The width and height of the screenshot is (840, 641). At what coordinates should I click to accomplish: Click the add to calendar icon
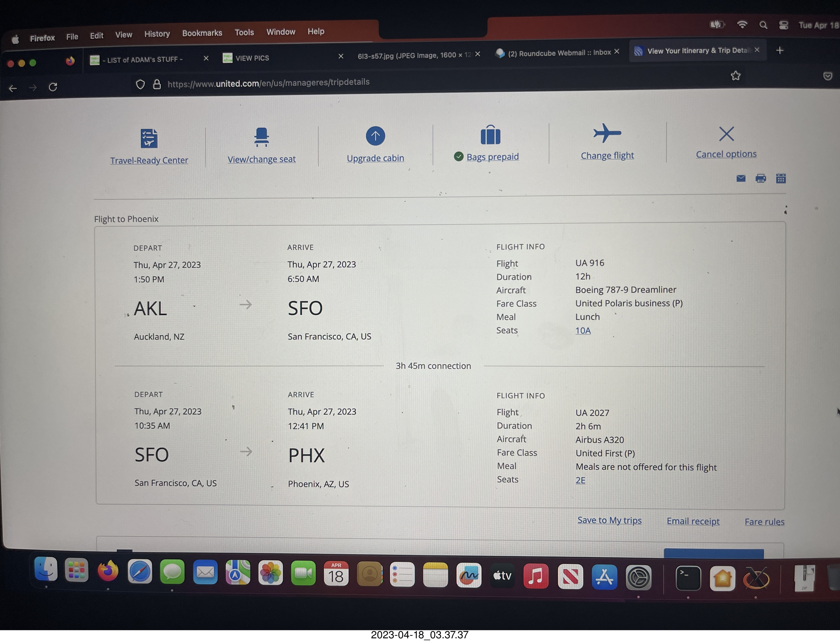[x=780, y=178]
